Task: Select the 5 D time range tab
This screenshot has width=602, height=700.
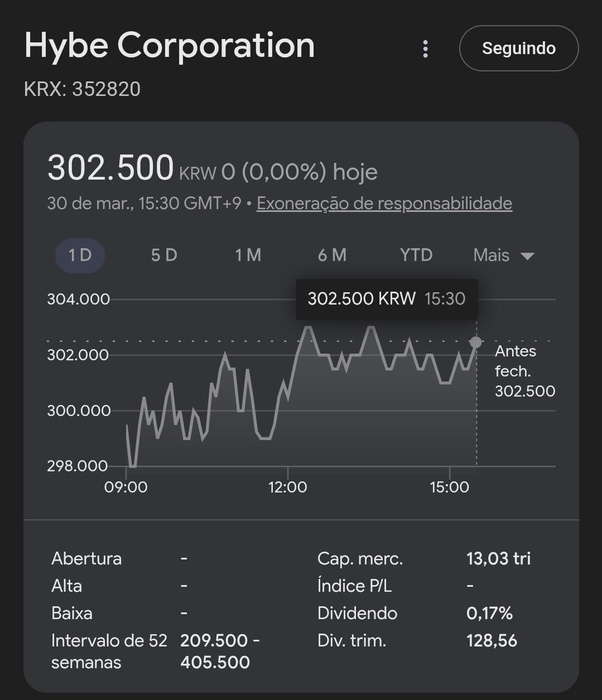Action: (x=164, y=256)
